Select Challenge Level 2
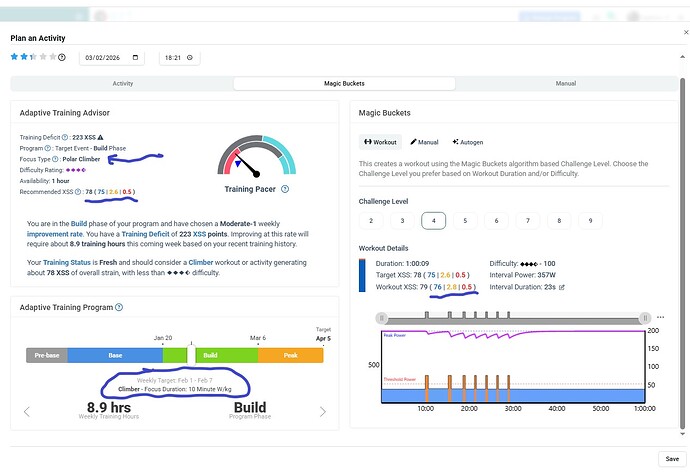Image resolution: width=690 pixels, height=472 pixels. pyautogui.click(x=371, y=220)
